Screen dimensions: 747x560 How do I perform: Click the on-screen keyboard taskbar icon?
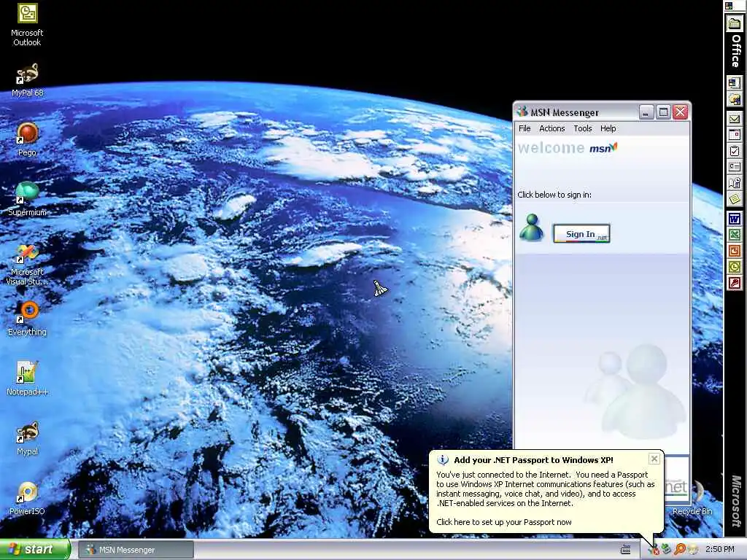click(625, 550)
